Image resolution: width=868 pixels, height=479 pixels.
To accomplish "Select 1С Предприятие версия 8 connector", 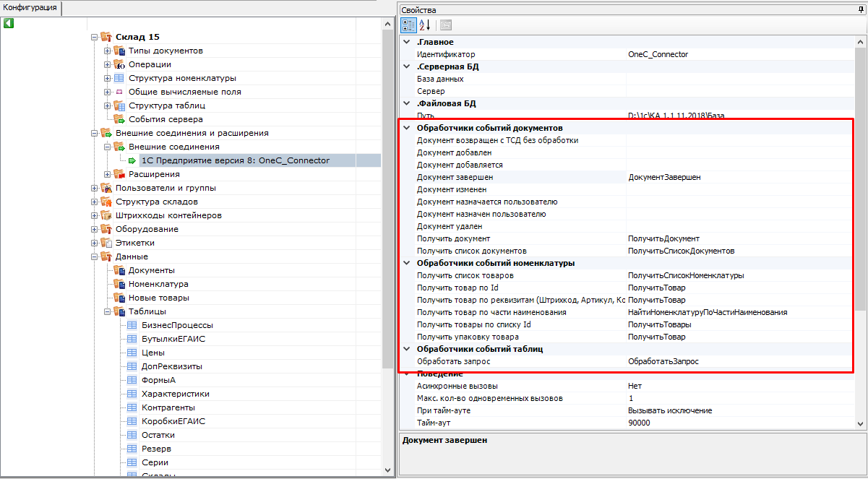I will (x=235, y=160).
